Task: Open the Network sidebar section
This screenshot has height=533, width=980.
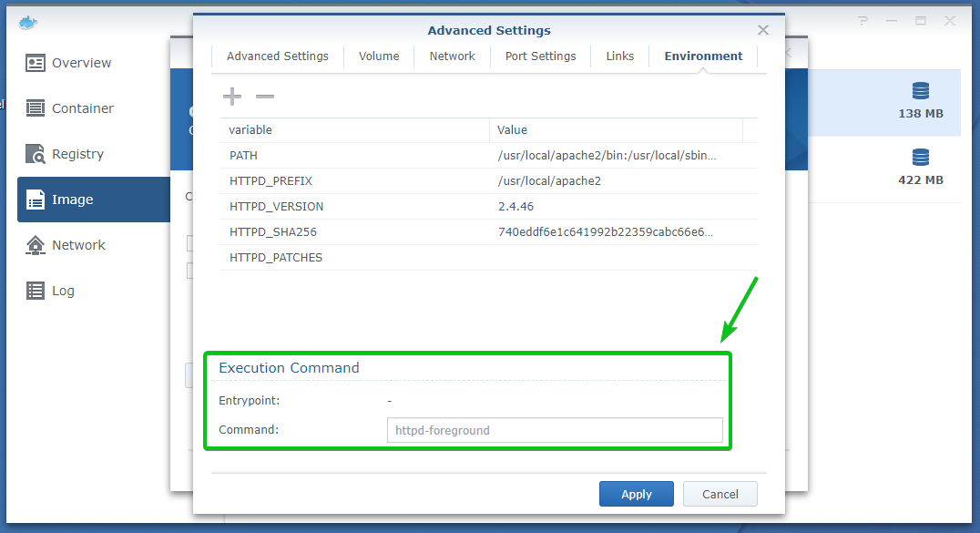Action: [78, 245]
